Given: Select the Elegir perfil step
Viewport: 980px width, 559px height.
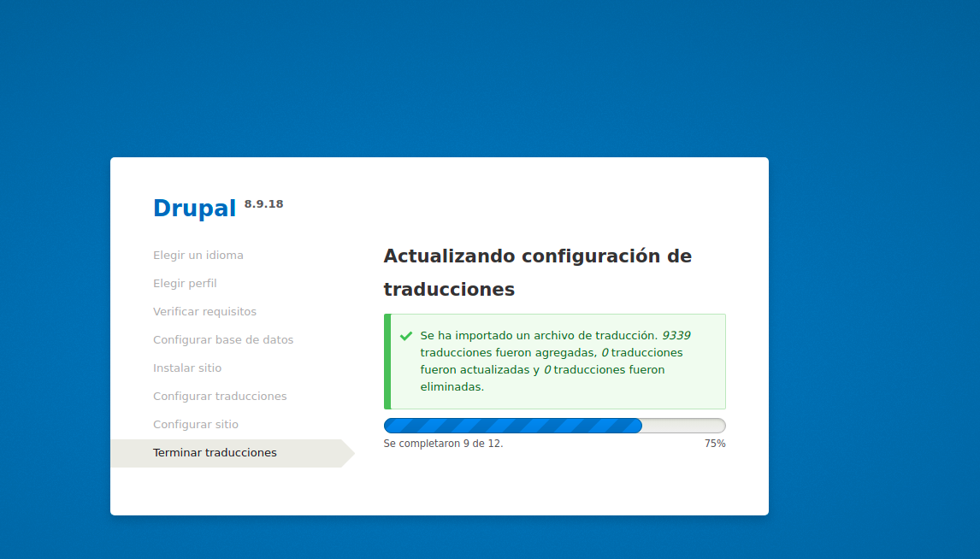Looking at the screenshot, I should (x=185, y=283).
